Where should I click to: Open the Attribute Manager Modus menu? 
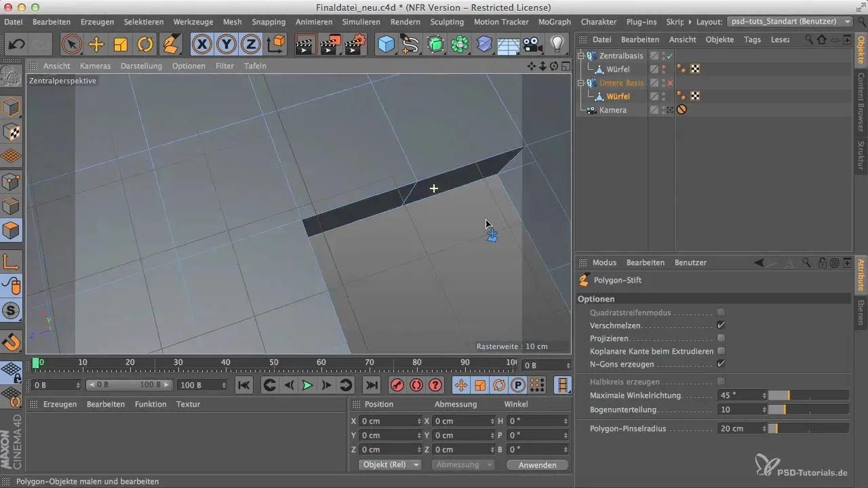(x=604, y=262)
